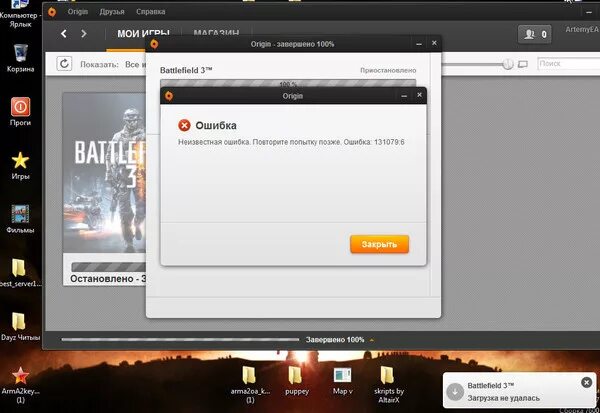Open the Игры star desktop icon

20,165
